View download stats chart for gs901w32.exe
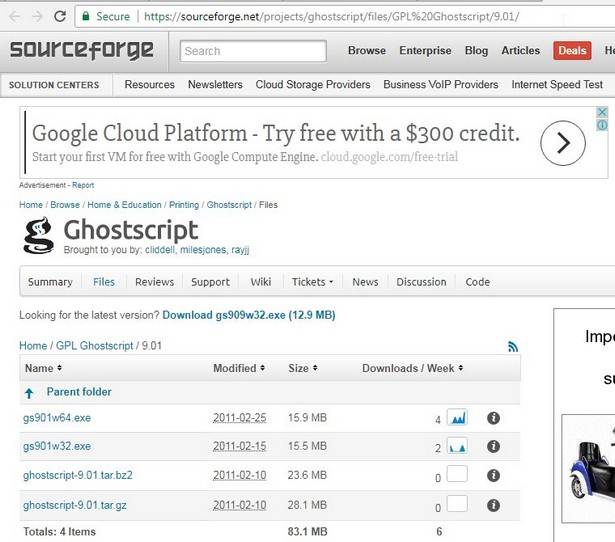The height and width of the screenshot is (542, 615). tap(457, 446)
